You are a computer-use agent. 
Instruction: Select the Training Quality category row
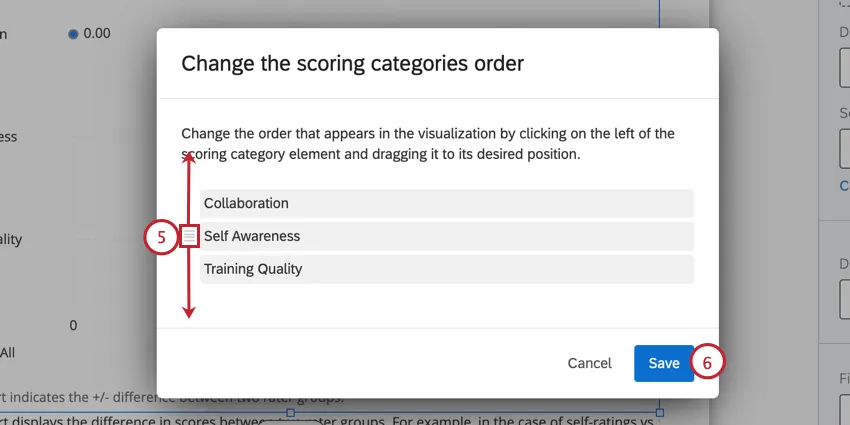pyautogui.click(x=446, y=269)
